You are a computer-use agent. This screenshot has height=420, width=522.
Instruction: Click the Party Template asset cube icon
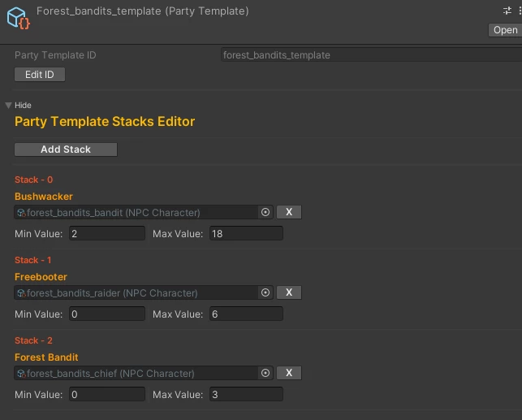click(19, 19)
